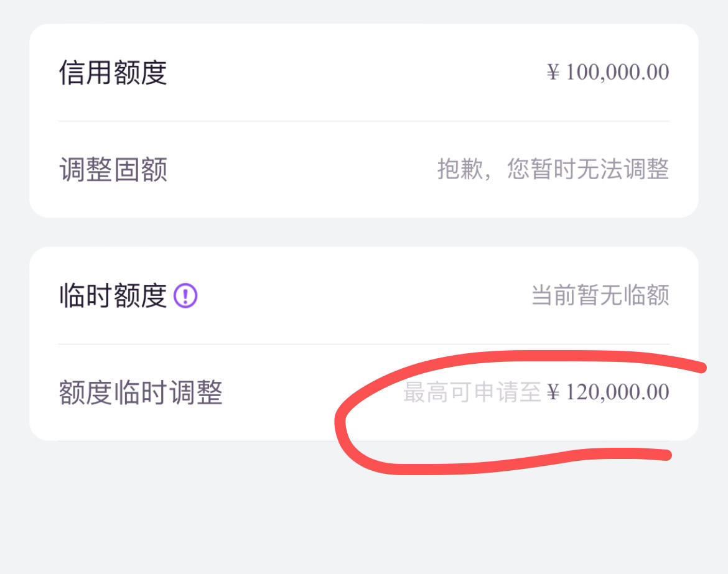Viewport: 728px width, 574px height.
Task: Select the 信用额度 label text
Action: 113,72
